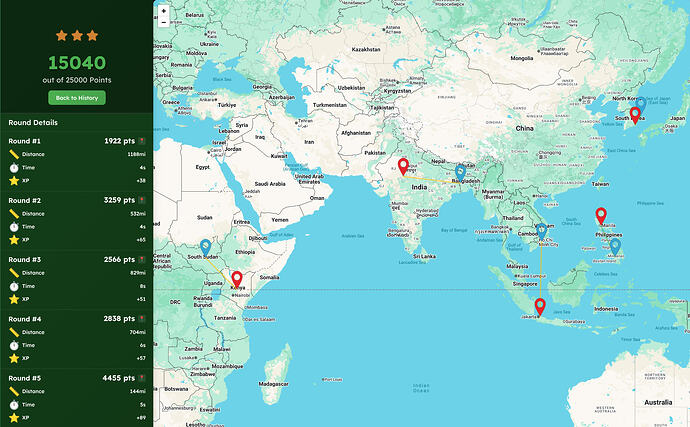Click the +65 XP value
The height and width of the screenshot is (427, 690).
point(141,240)
